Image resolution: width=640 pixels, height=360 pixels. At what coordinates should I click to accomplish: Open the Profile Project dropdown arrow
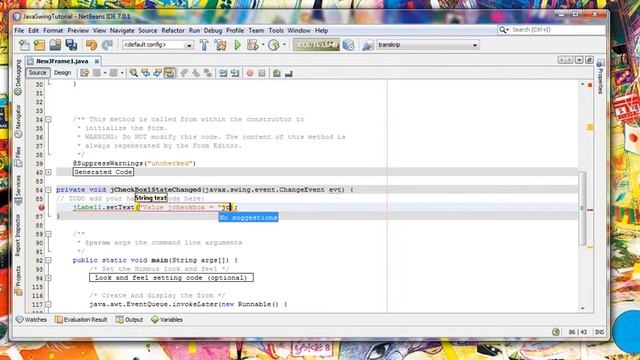pos(284,45)
